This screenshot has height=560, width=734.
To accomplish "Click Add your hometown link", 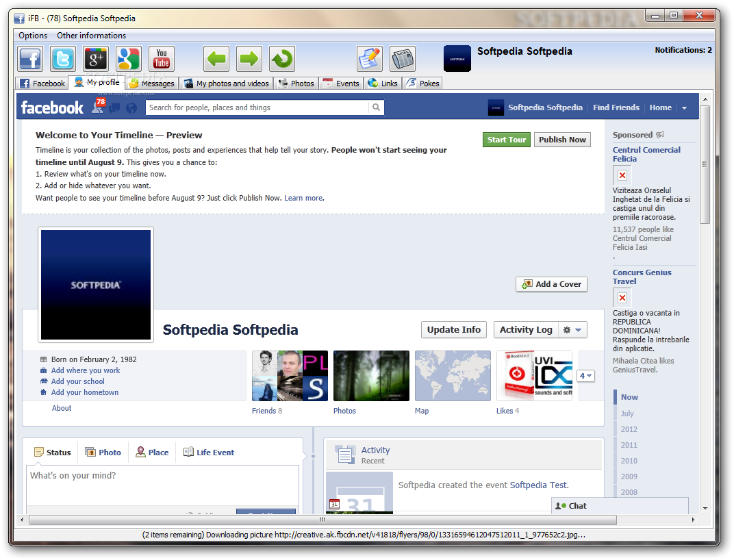I will (x=85, y=392).
